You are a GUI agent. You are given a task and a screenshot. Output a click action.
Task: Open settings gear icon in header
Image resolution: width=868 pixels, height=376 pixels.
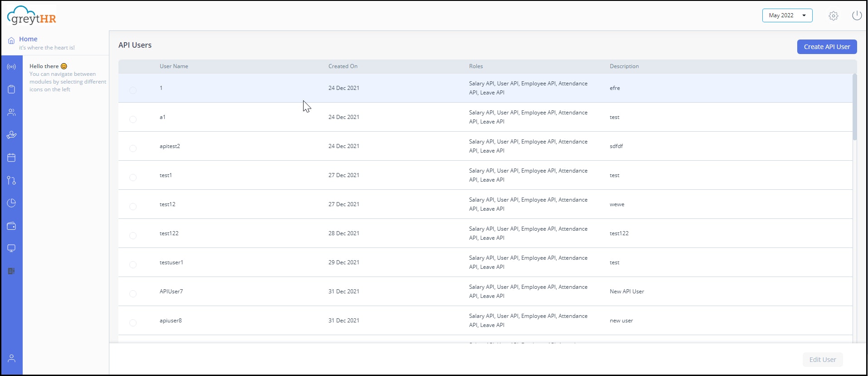(834, 16)
